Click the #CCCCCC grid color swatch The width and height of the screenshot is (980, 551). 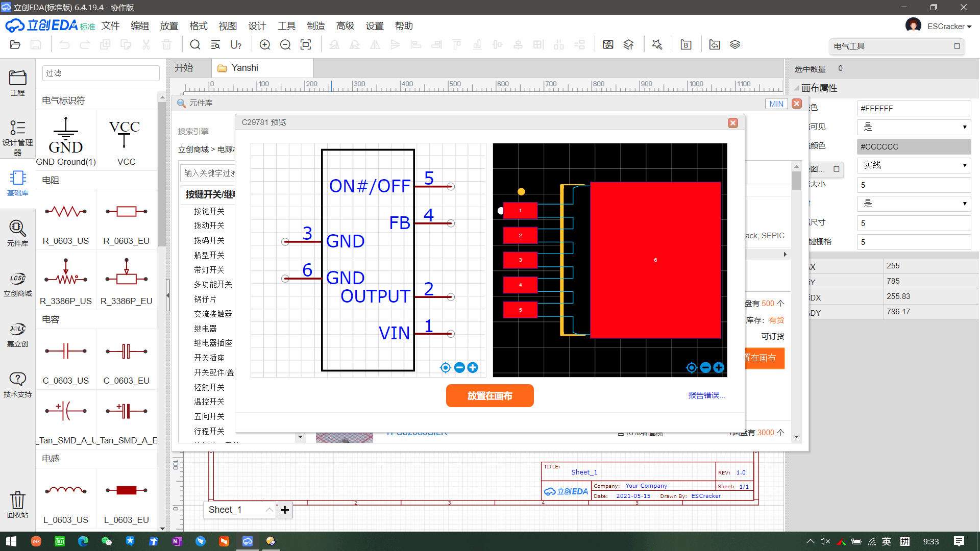[913, 146]
